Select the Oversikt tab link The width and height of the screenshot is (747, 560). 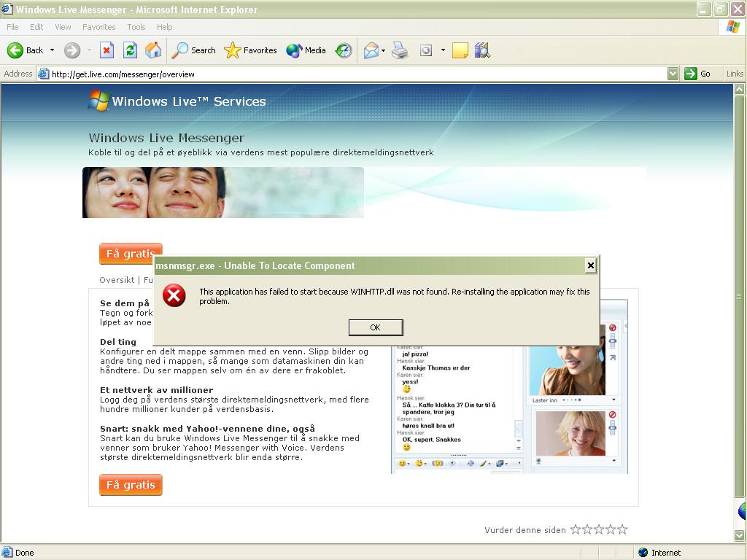pos(117,280)
